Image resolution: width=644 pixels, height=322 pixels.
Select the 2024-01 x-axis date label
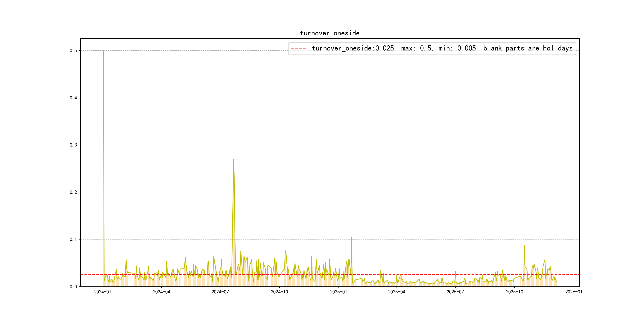tap(103, 292)
